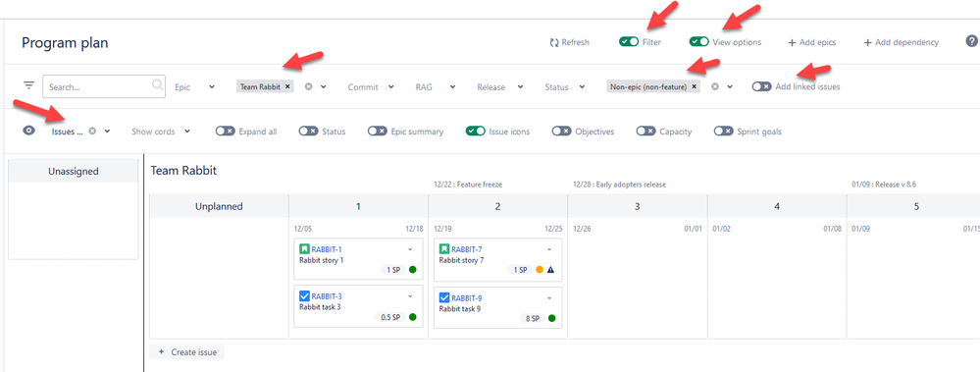The height and width of the screenshot is (372, 980).
Task: Expand issue type filter chevron
Action: coord(730,87)
